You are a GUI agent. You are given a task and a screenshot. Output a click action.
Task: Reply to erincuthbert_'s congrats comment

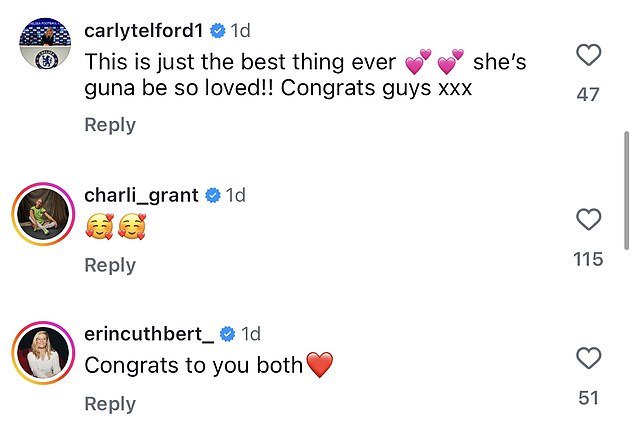pos(109,403)
